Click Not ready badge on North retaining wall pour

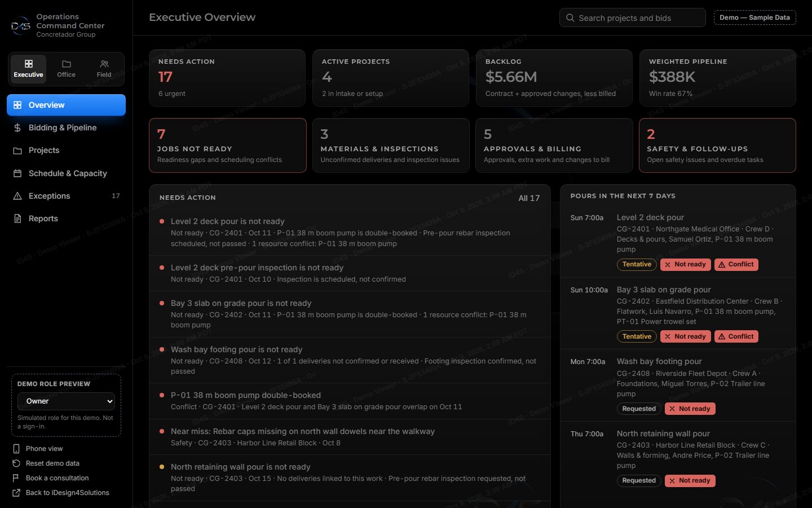pyautogui.click(x=690, y=480)
